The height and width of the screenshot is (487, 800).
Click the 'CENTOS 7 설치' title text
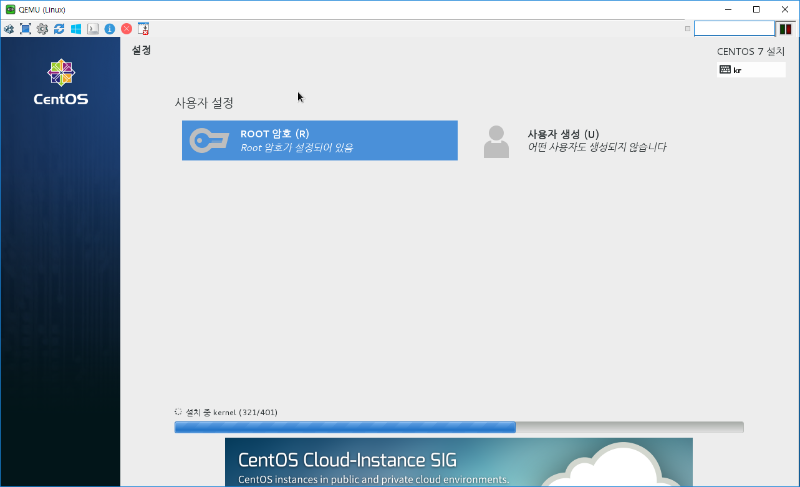[x=751, y=52]
